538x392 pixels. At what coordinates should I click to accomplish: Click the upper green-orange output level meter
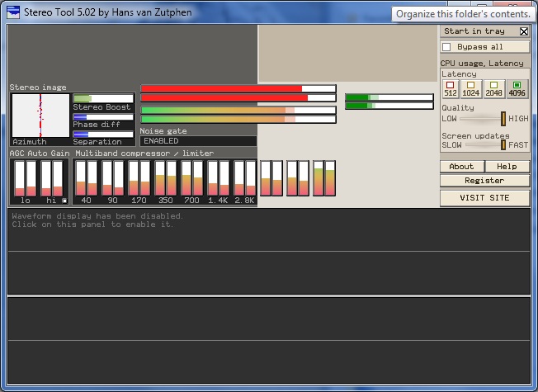pos(238,111)
